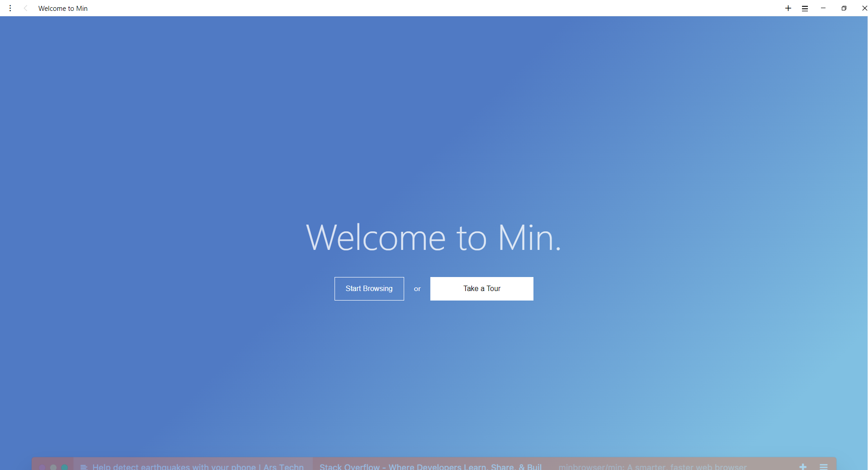The image size is (868, 470).
Task: Select the Welcome to Min tab
Action: click(x=63, y=8)
